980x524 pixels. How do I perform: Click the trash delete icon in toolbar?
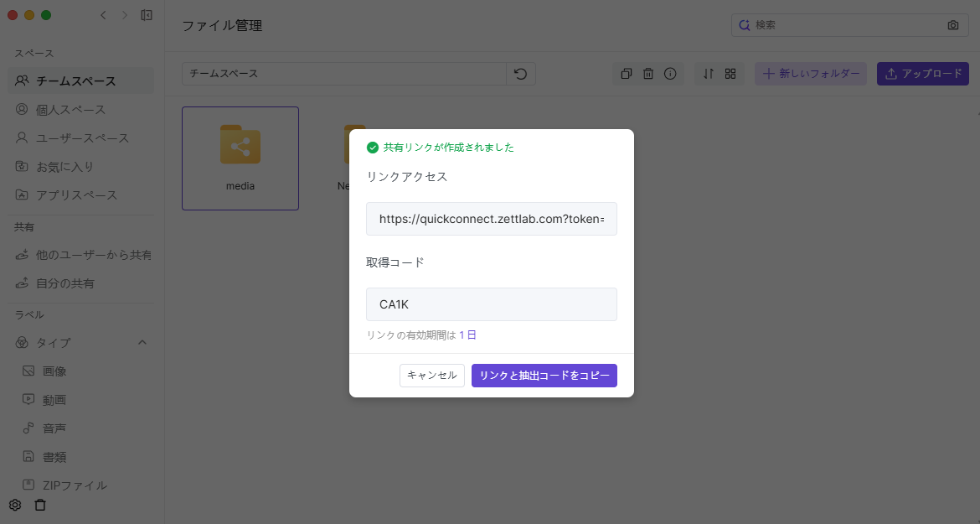point(648,74)
